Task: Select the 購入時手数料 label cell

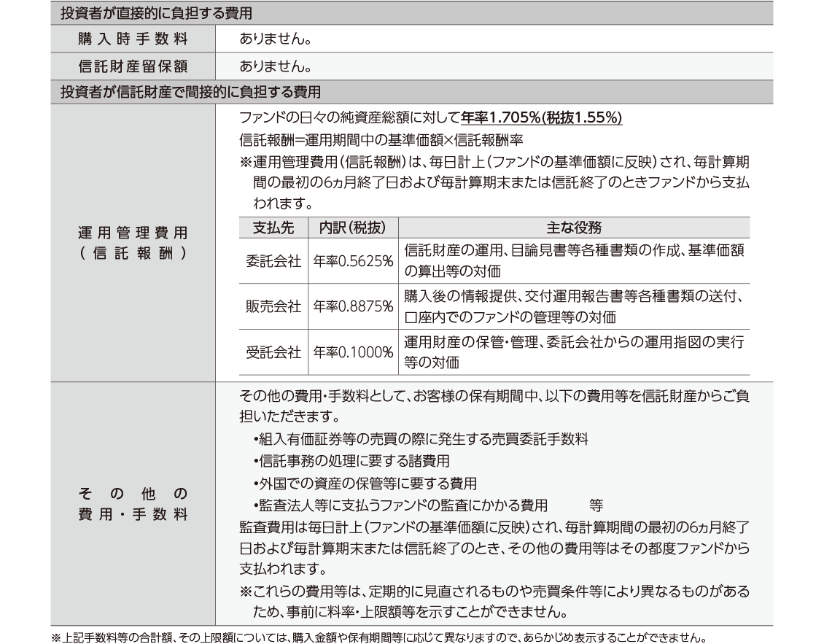Action: (x=133, y=38)
